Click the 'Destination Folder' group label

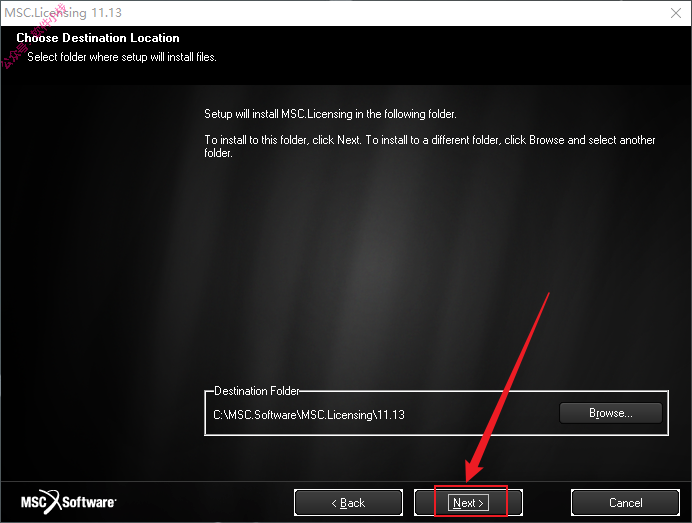tap(256, 391)
